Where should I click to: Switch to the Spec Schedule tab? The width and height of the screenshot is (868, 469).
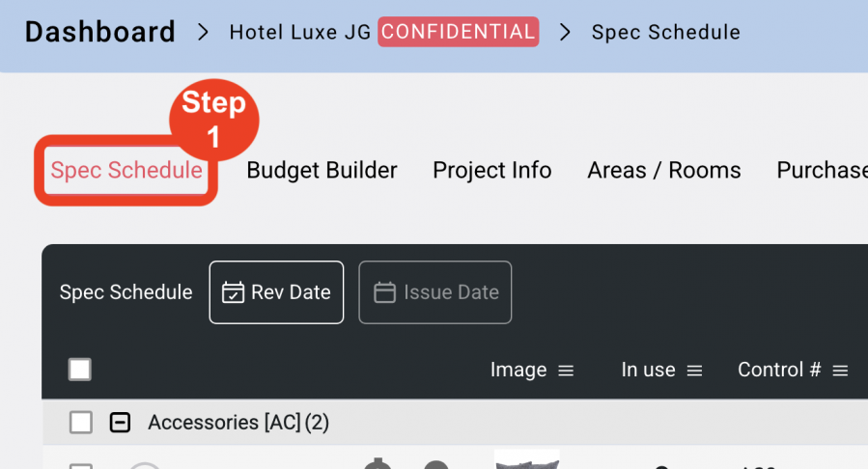(x=126, y=171)
